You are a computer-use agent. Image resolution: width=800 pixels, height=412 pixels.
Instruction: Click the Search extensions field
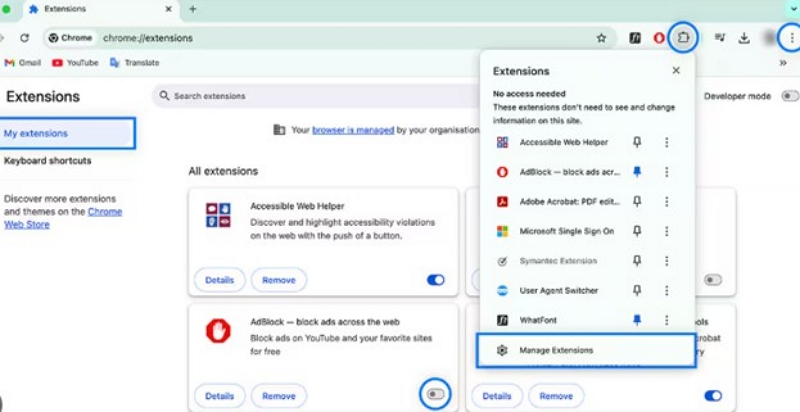(x=316, y=96)
